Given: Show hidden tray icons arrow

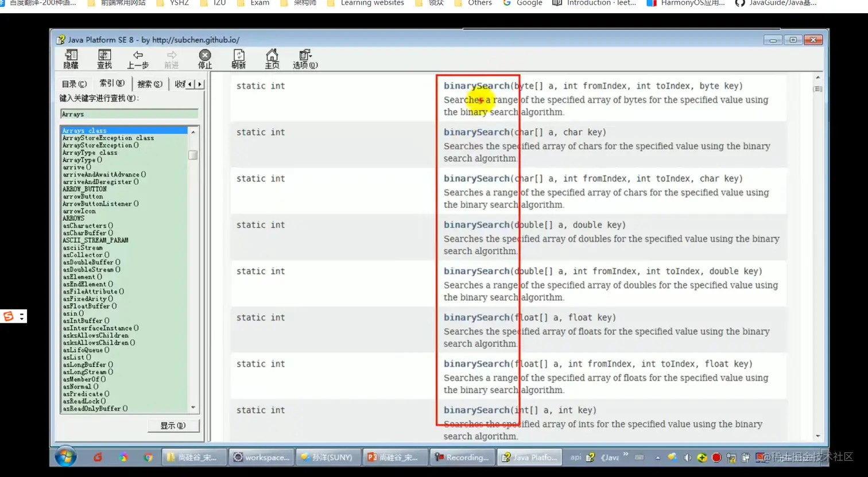Looking at the screenshot, I should coord(658,457).
